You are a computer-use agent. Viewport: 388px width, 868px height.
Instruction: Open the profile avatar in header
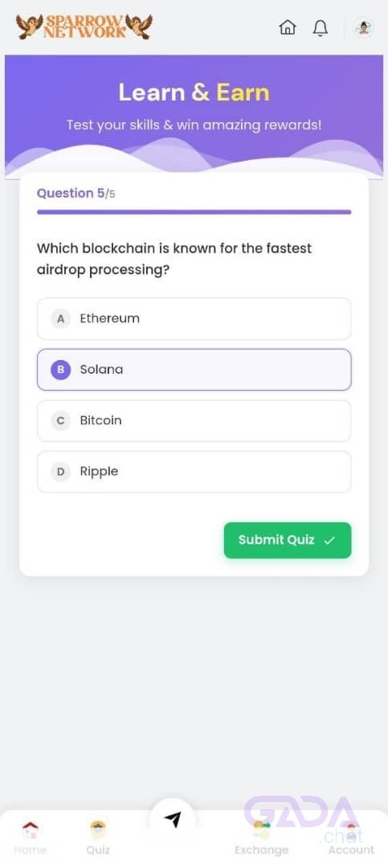click(x=364, y=27)
